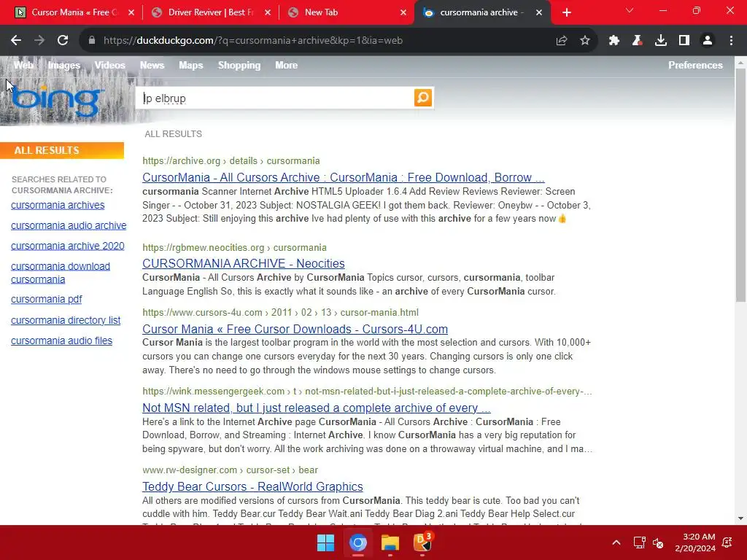
Task: Close the Driver Reviver tab
Action: pyautogui.click(x=268, y=12)
